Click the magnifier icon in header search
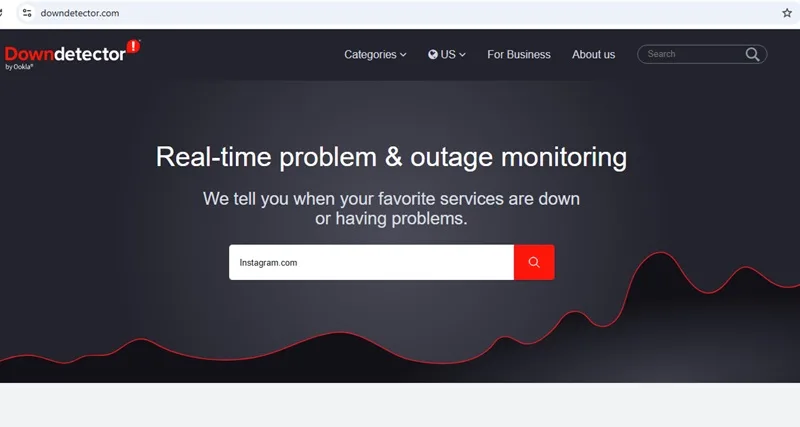 (x=752, y=54)
